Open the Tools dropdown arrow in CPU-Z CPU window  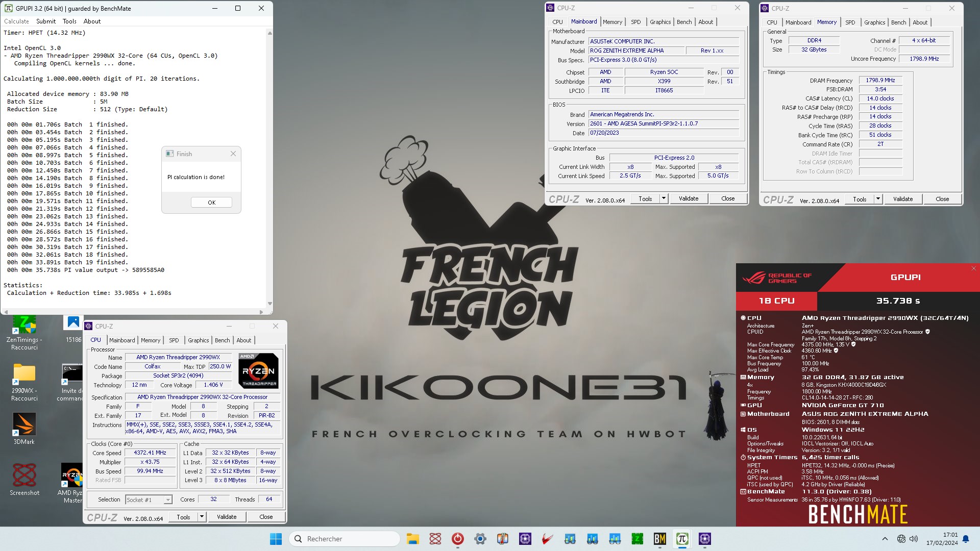click(x=202, y=517)
